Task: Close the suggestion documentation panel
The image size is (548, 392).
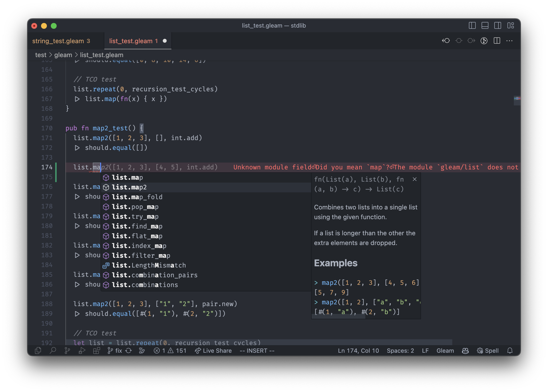Action: point(415,179)
